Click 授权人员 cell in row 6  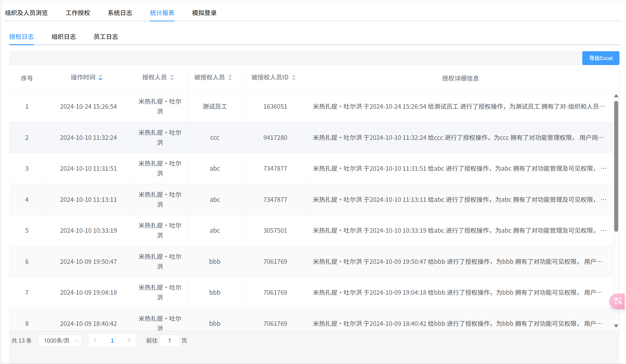(160, 262)
